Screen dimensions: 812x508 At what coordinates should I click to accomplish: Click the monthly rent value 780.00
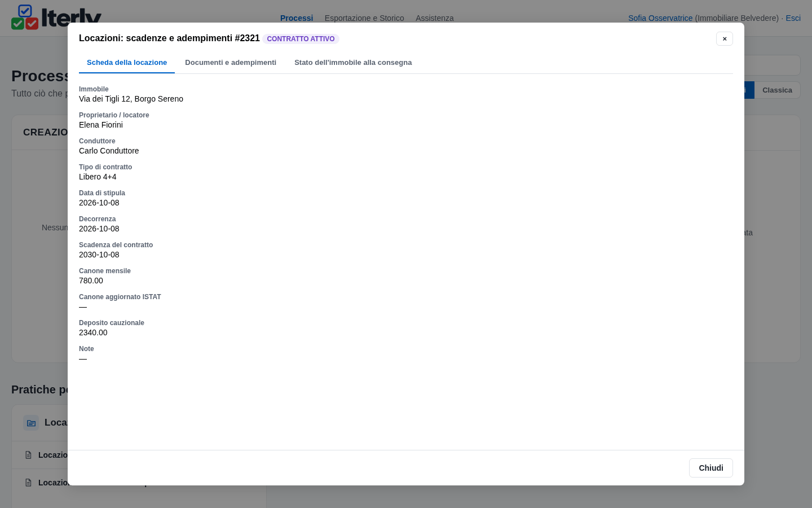tap(91, 281)
